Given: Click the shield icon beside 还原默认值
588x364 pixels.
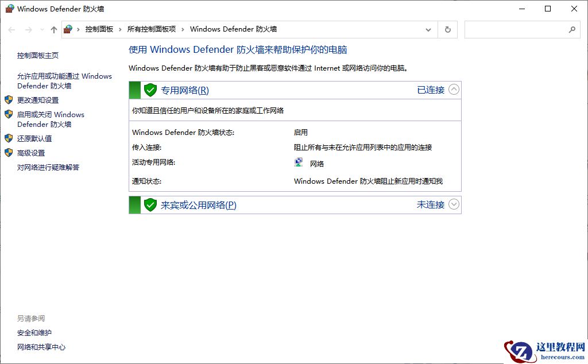Looking at the screenshot, I should coord(8,138).
